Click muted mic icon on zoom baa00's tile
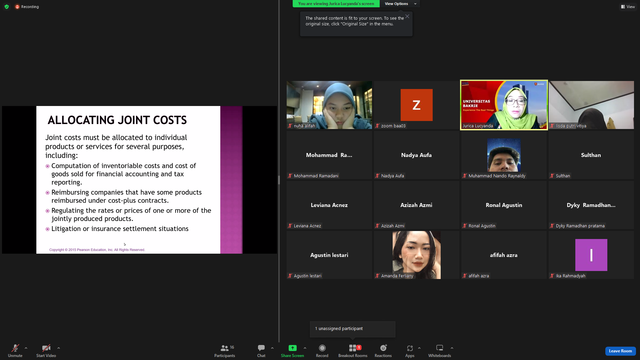Image resolution: width=640 pixels, height=360 pixels. click(378, 126)
